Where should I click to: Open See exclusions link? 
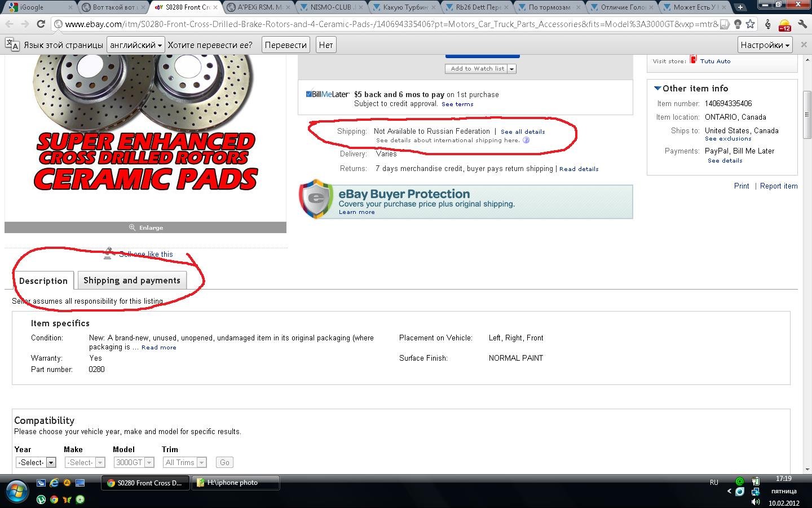coord(728,138)
